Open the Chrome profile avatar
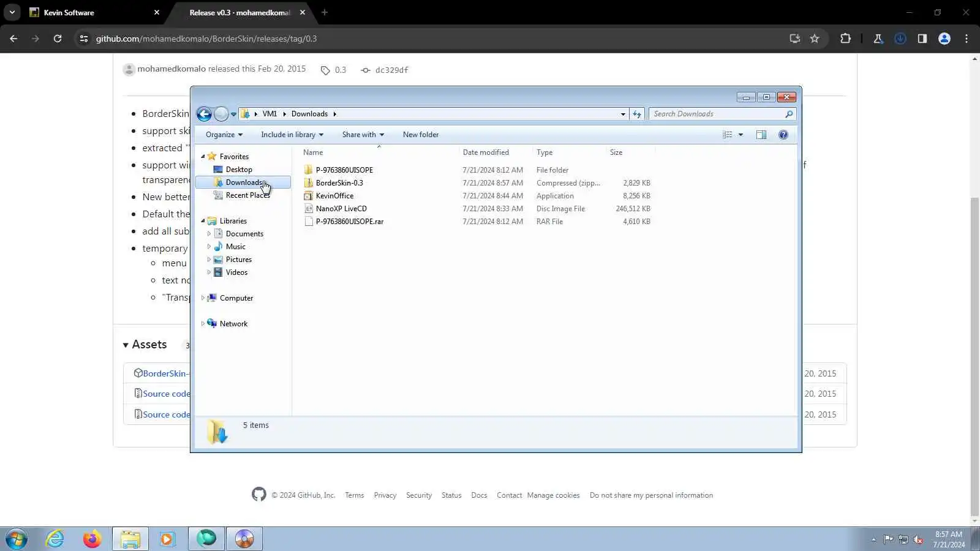This screenshot has width=980, height=551. tap(944, 39)
